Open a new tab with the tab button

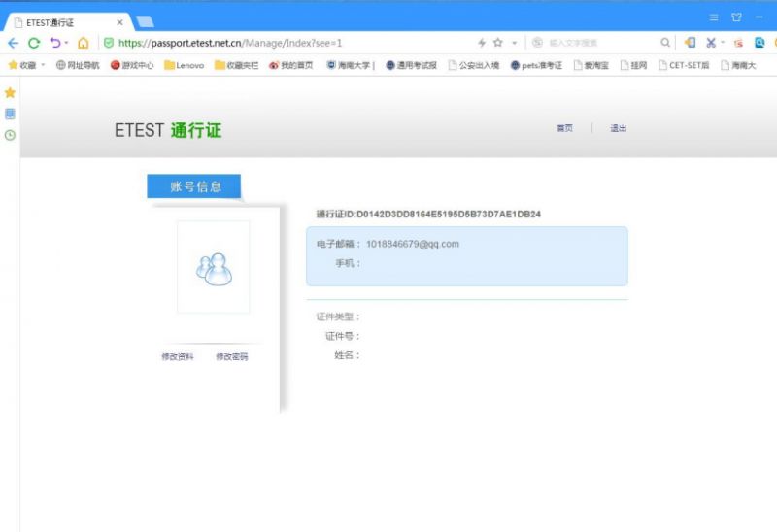click(145, 21)
